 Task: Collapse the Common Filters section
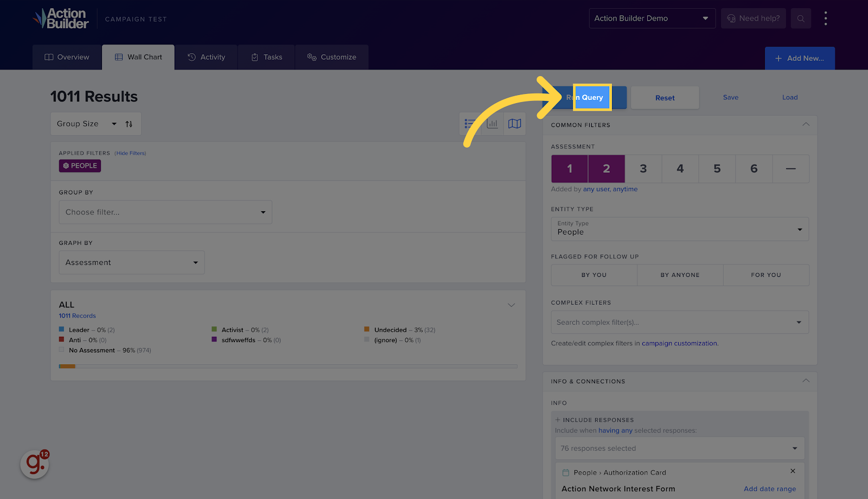[805, 124]
